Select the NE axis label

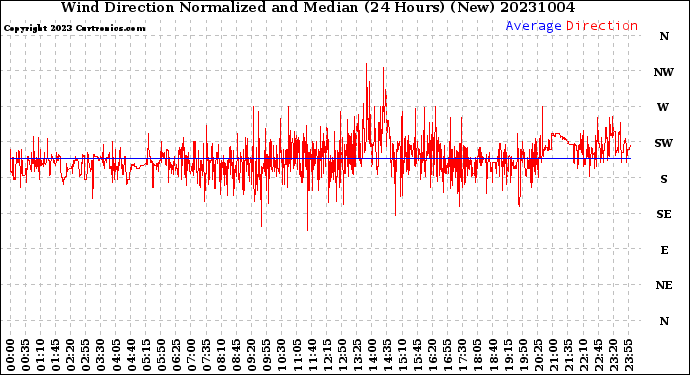(x=664, y=286)
